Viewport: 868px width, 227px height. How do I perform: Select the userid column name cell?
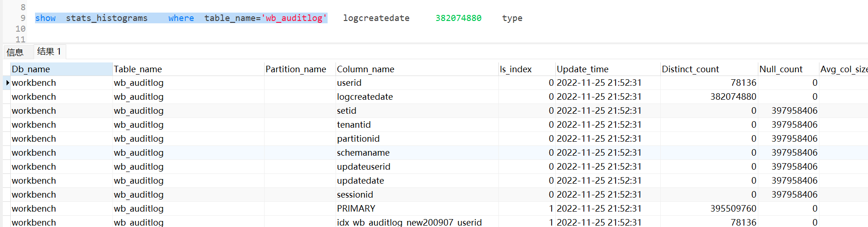pos(349,83)
